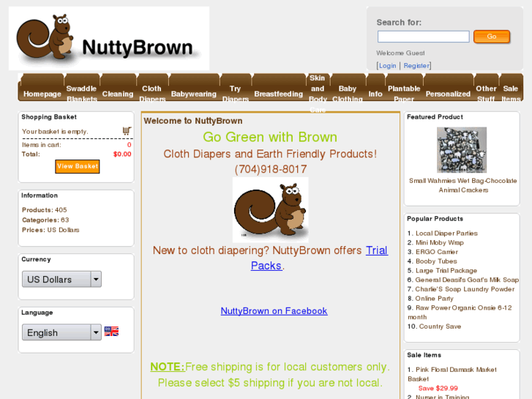Image resolution: width=532 pixels, height=399 pixels.
Task: Click the language flag icon
Action: (111, 332)
